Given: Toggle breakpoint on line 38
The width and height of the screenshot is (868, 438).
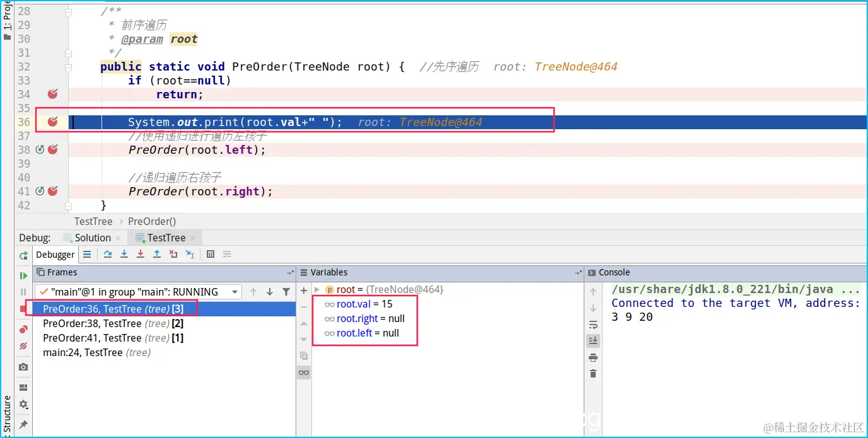Looking at the screenshot, I should 53,149.
